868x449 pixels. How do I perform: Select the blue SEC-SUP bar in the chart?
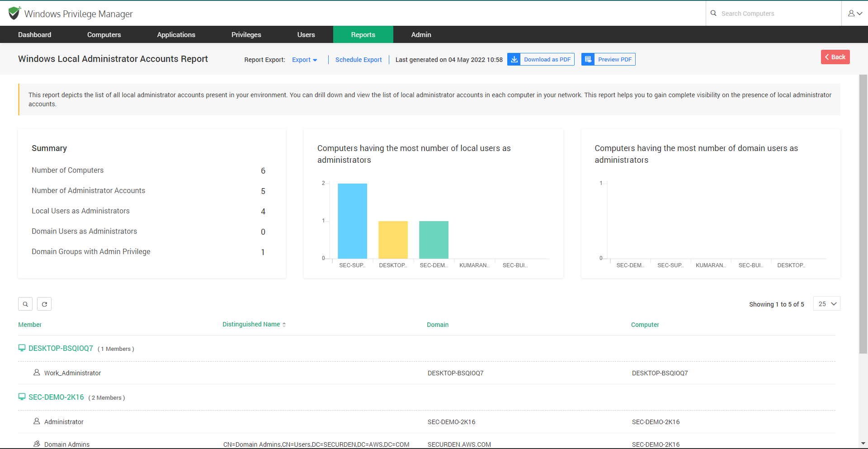pos(352,220)
